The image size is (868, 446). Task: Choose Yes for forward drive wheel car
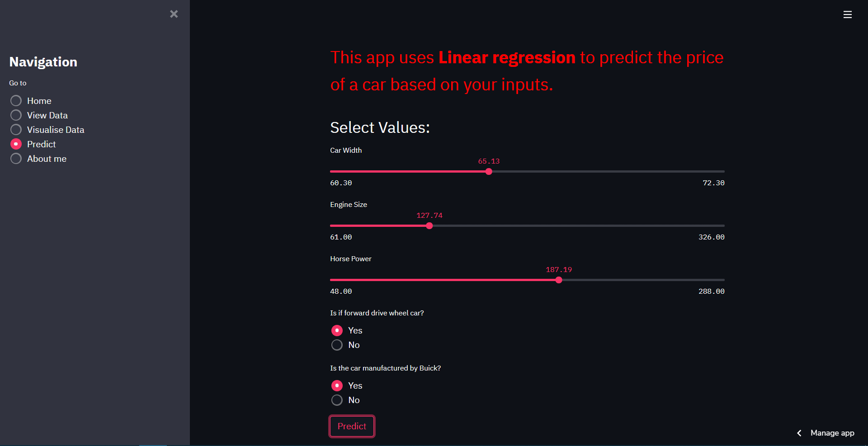[x=336, y=330]
